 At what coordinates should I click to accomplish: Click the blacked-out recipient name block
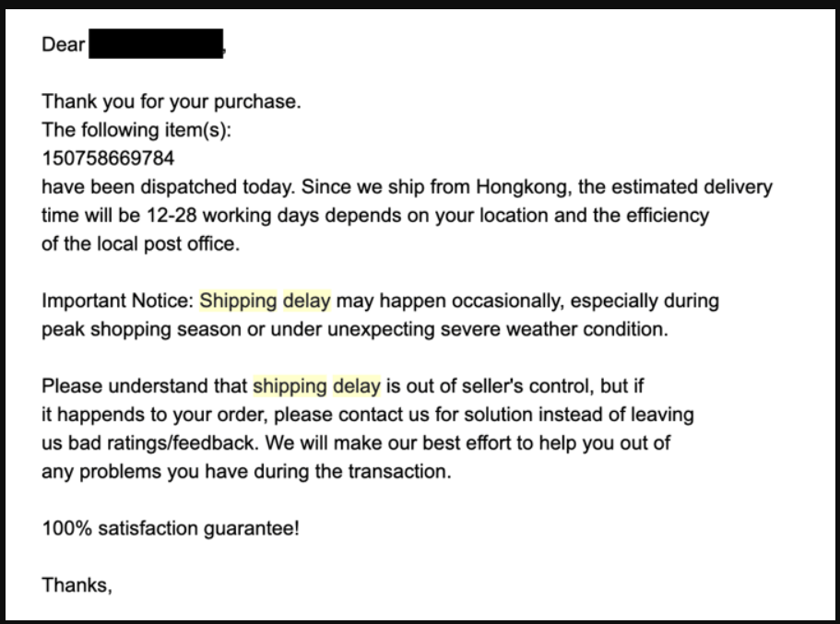156,44
